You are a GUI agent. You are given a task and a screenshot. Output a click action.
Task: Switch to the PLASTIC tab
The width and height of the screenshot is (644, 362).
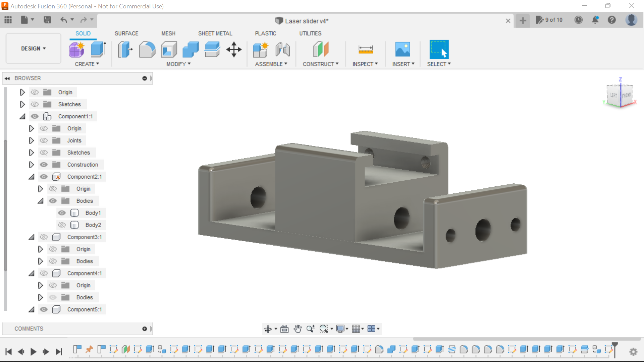pyautogui.click(x=265, y=34)
